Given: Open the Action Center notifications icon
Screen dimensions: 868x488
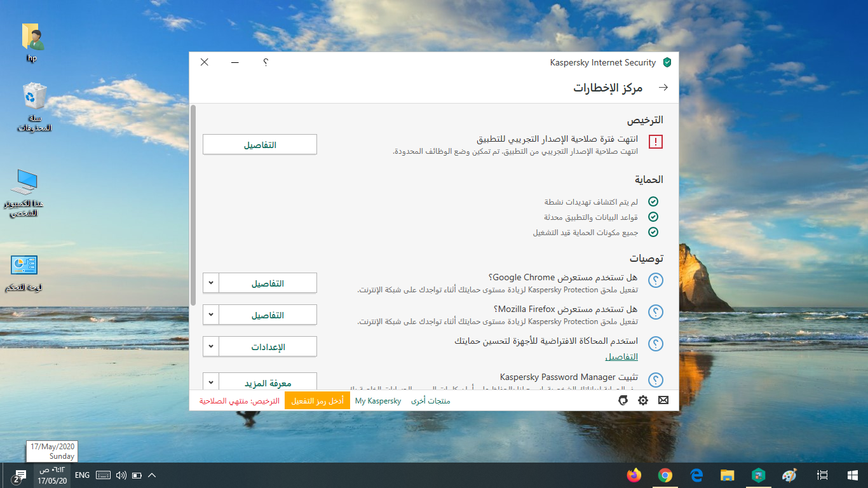Looking at the screenshot, I should pyautogui.click(x=18, y=475).
